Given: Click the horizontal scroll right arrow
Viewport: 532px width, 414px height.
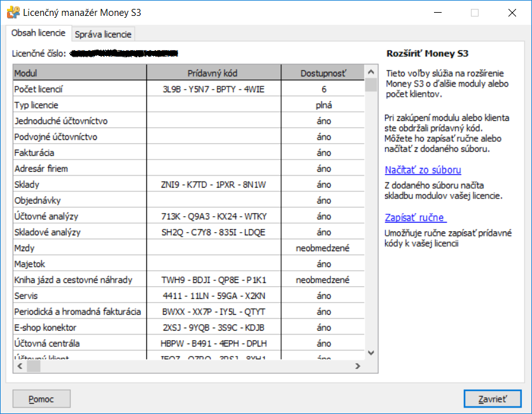Looking at the screenshot, I should coord(358,366).
